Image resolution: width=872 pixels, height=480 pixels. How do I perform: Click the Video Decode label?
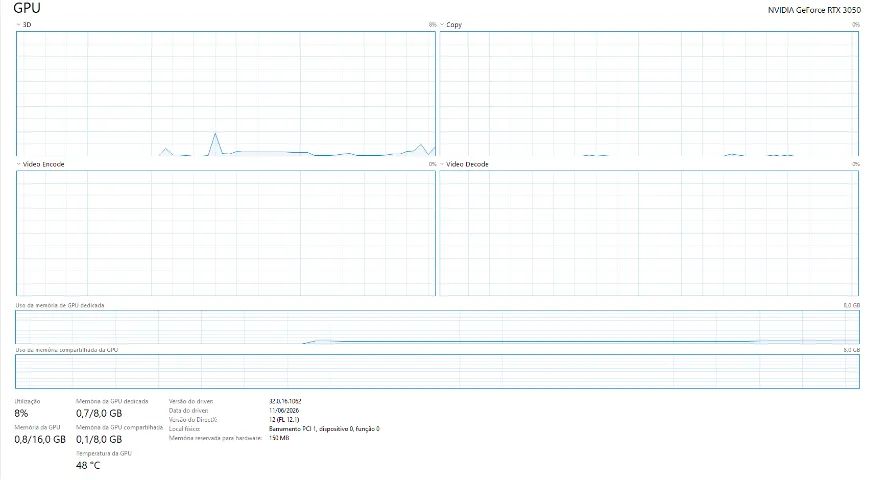(467, 164)
